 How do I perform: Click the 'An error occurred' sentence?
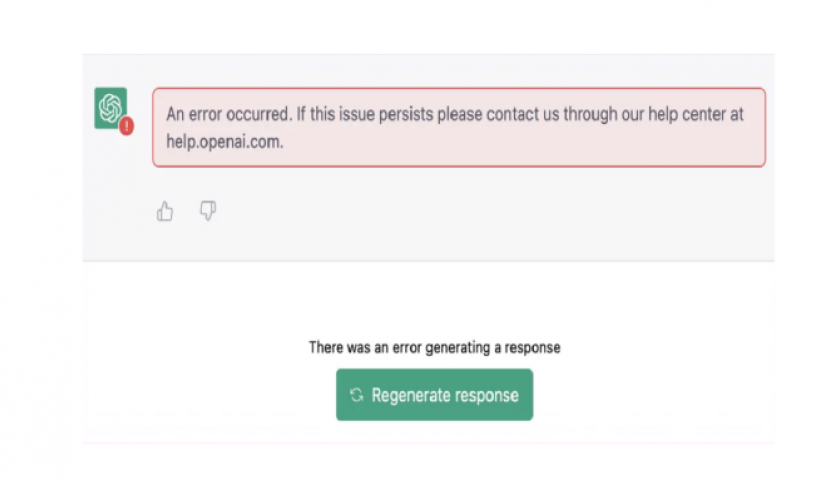tap(228, 114)
